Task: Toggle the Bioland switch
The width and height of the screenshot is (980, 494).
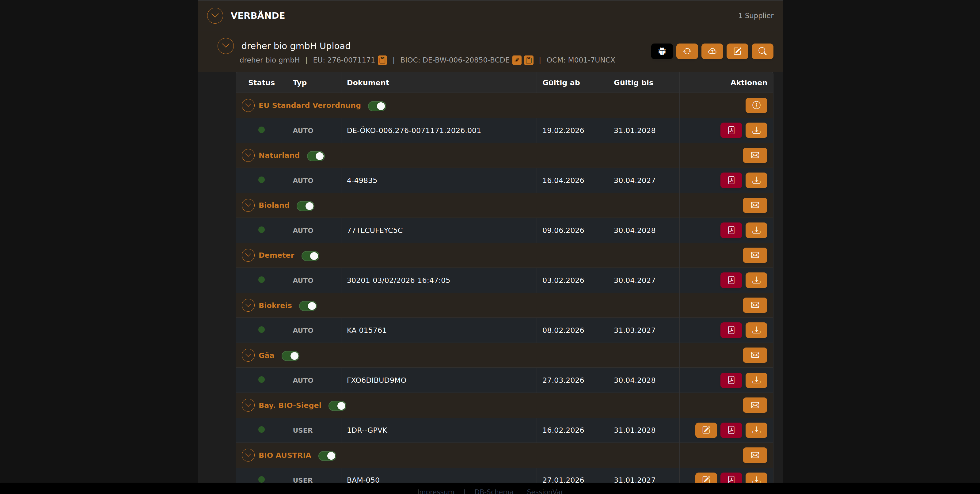Action: pyautogui.click(x=305, y=206)
